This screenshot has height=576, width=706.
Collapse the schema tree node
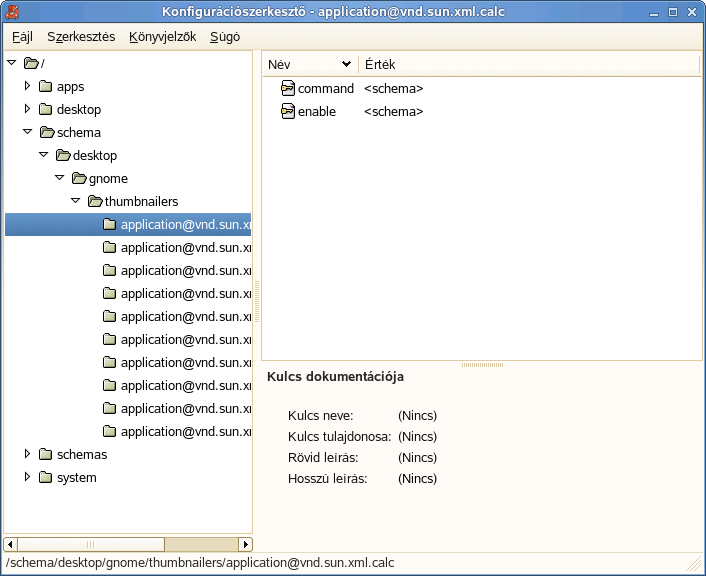pyautogui.click(x=28, y=132)
